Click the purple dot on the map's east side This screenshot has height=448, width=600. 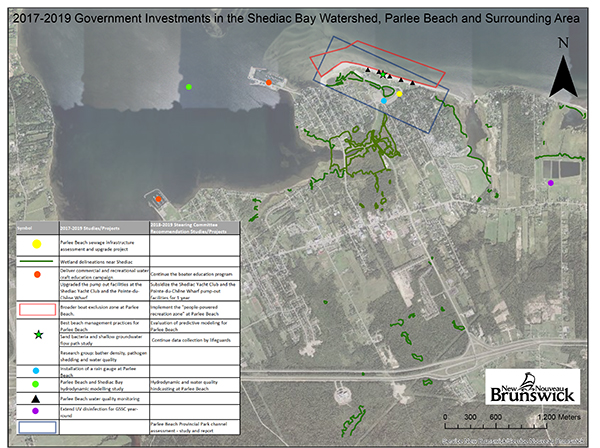[550, 183]
